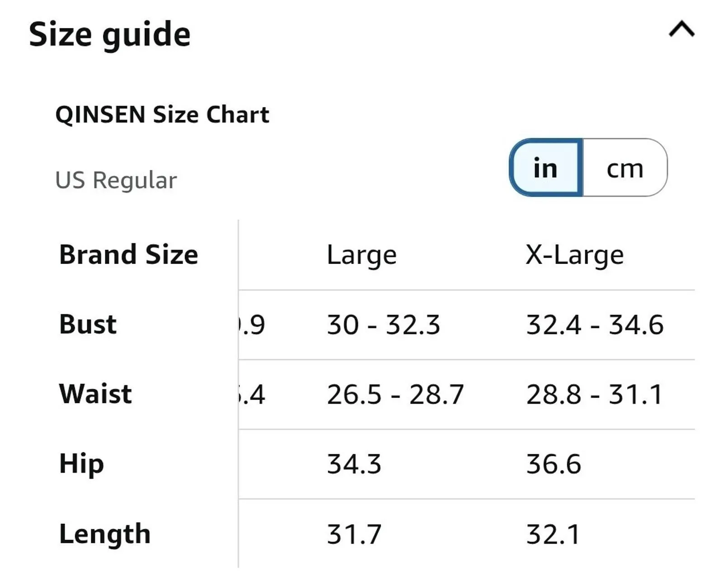Switch units to cm
Screen dimensions: 723x588
(625, 168)
